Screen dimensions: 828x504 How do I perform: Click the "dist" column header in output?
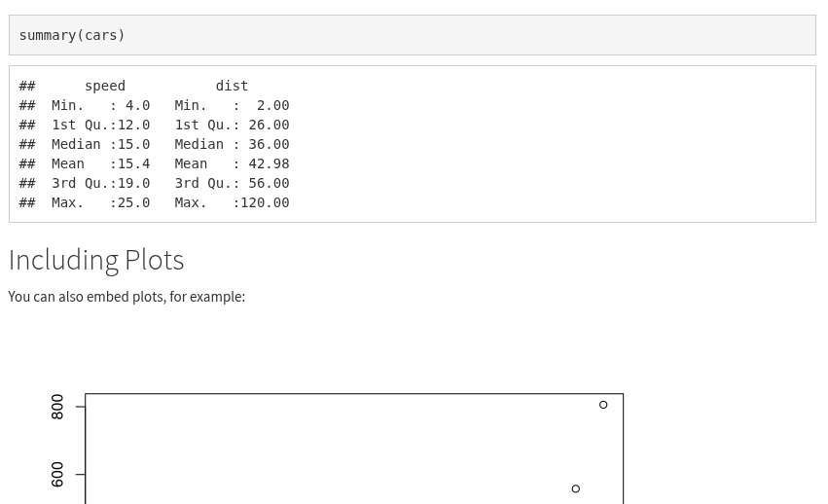click(232, 86)
